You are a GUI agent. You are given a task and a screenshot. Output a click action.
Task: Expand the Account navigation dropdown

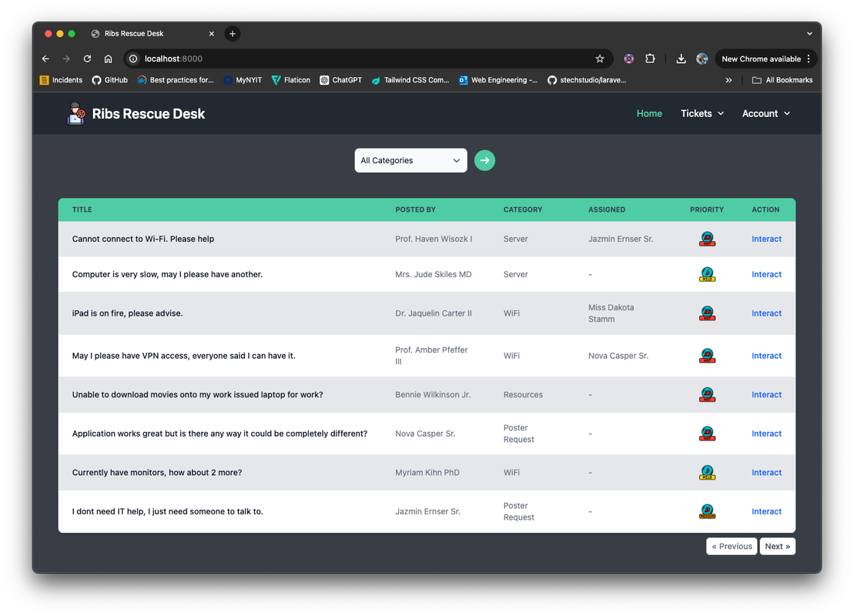(x=765, y=113)
